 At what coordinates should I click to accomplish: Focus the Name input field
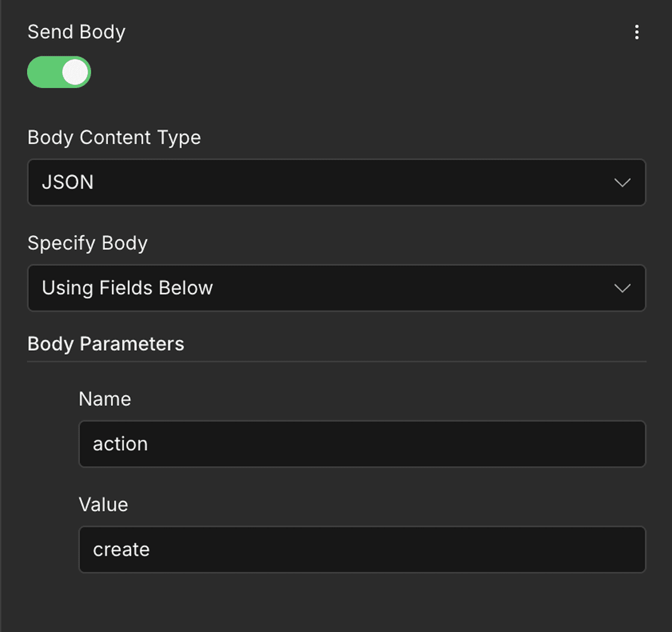point(362,444)
